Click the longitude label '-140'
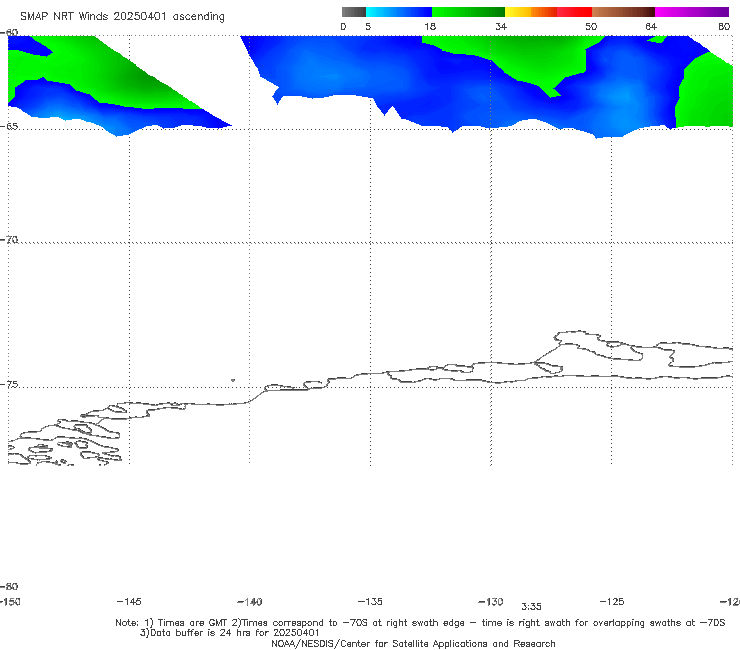Viewport: 740px width, 650px height. (x=250, y=601)
